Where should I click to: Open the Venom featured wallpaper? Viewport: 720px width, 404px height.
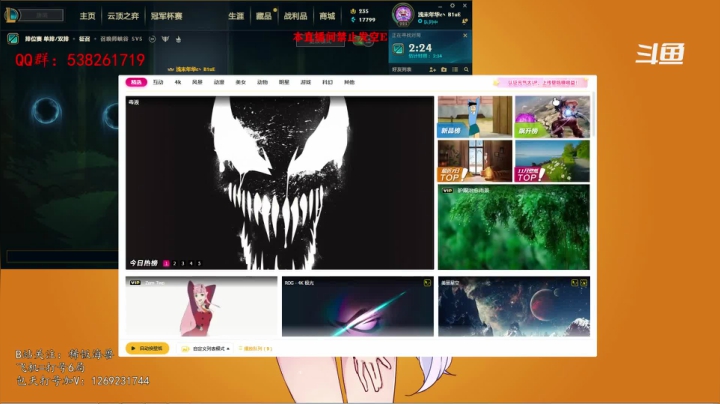click(280, 183)
